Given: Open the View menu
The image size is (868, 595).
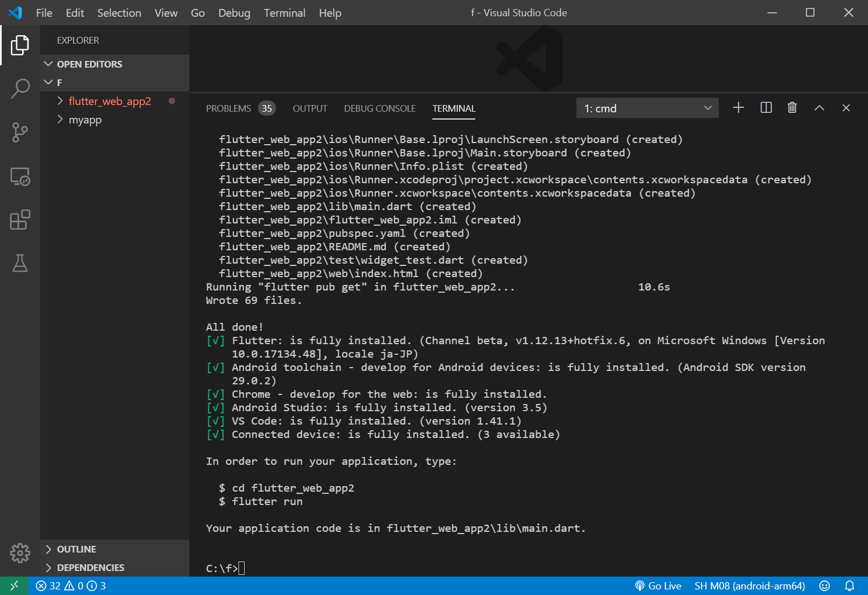Looking at the screenshot, I should [166, 13].
